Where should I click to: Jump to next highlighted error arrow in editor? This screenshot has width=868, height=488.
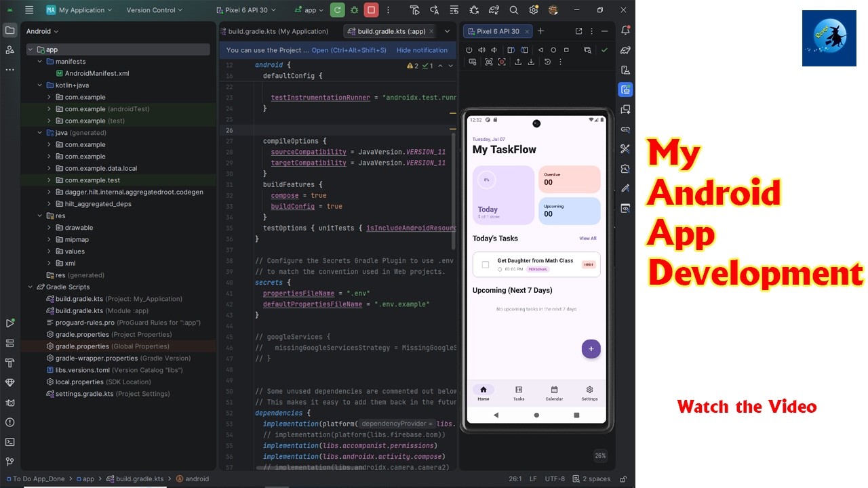point(450,66)
